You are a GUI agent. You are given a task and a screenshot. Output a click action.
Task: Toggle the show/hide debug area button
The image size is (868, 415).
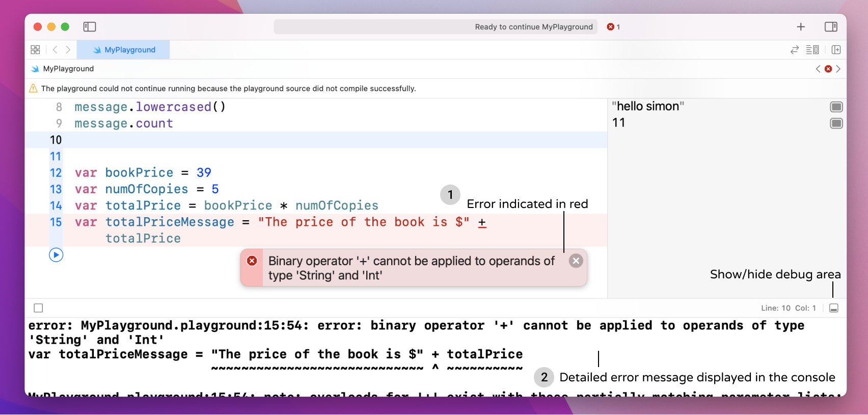(x=833, y=308)
